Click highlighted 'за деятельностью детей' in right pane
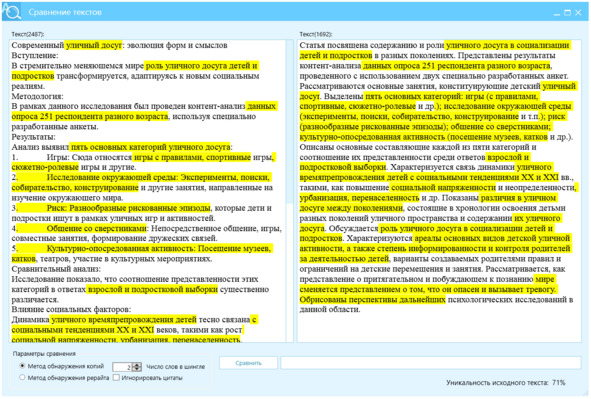 point(344,259)
